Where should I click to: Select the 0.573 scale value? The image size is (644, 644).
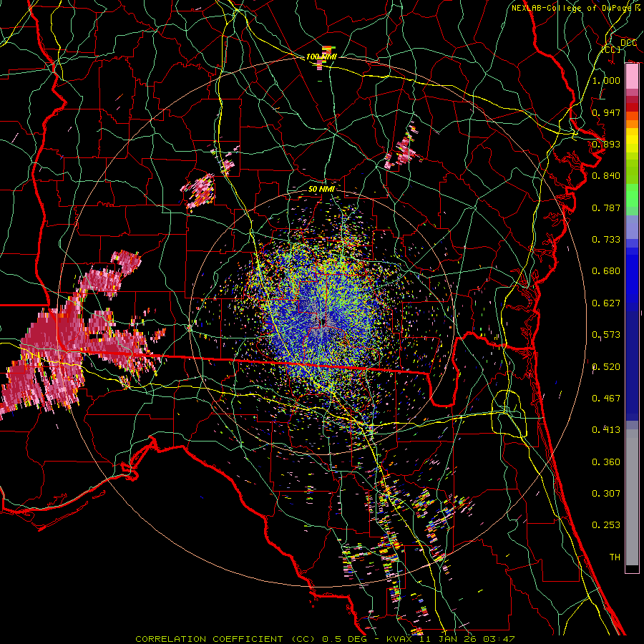(606, 335)
